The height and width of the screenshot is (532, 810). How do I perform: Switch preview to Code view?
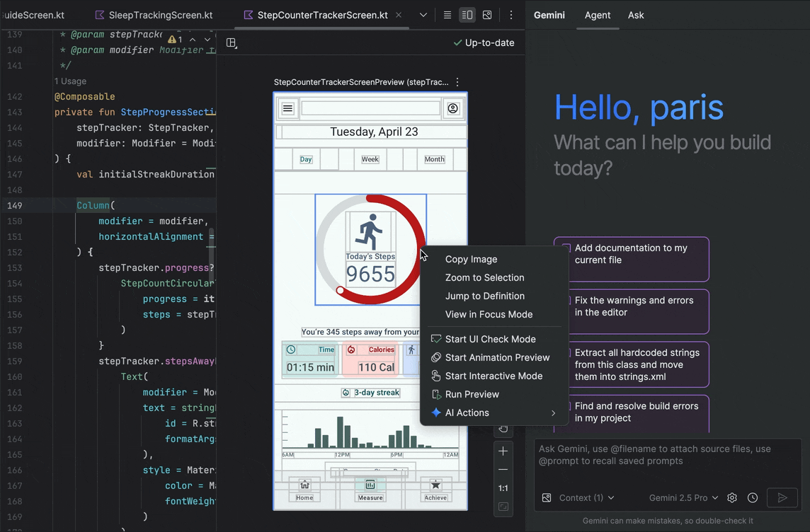(x=447, y=14)
